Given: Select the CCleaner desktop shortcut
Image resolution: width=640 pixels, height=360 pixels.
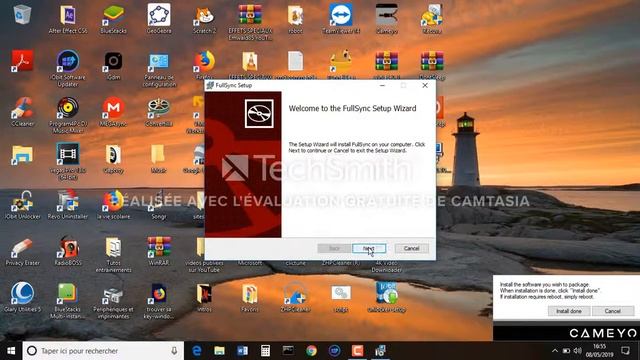Looking at the screenshot, I should click(22, 112).
